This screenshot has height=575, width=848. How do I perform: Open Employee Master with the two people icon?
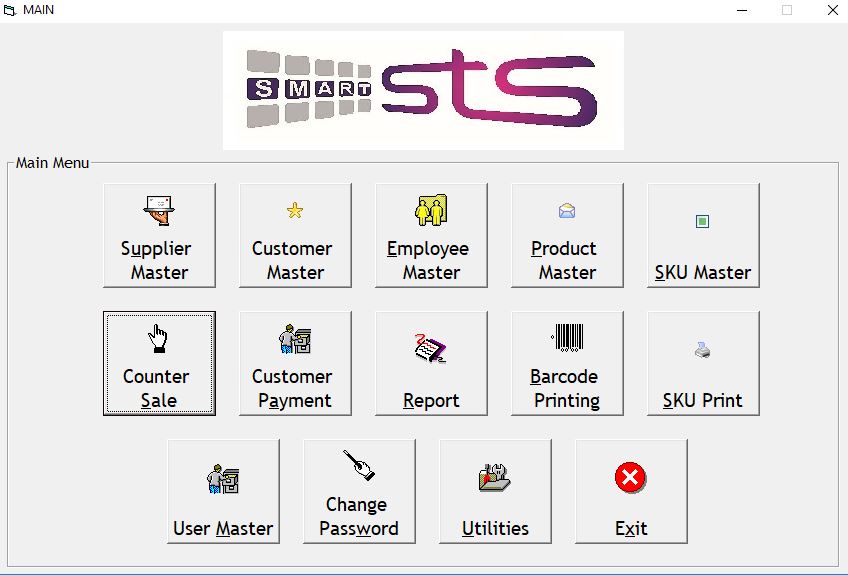(431, 235)
